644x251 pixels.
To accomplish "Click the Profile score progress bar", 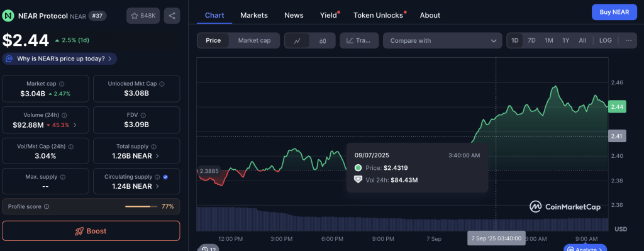I will 141,206.
